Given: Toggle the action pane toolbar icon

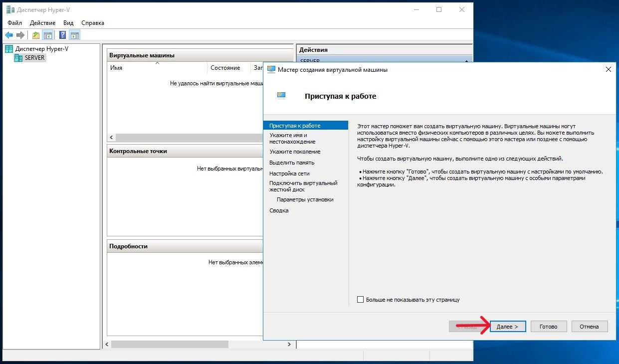Looking at the screenshot, I should click(x=75, y=35).
